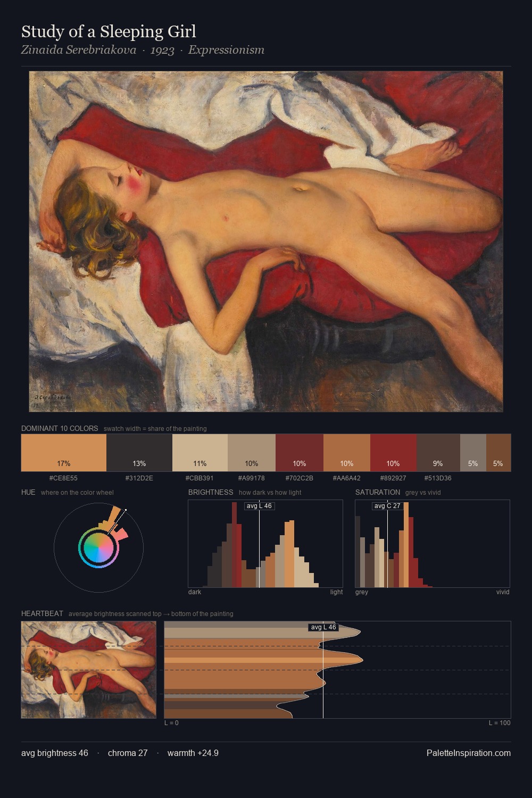Click the hex code #702C2B text
The image size is (532, 798).
[x=300, y=478]
